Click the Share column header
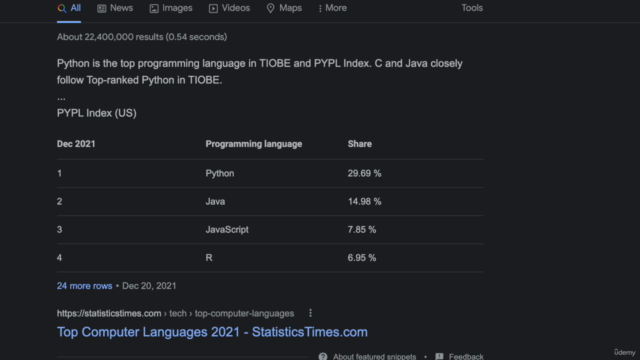640x360 pixels. 360,144
